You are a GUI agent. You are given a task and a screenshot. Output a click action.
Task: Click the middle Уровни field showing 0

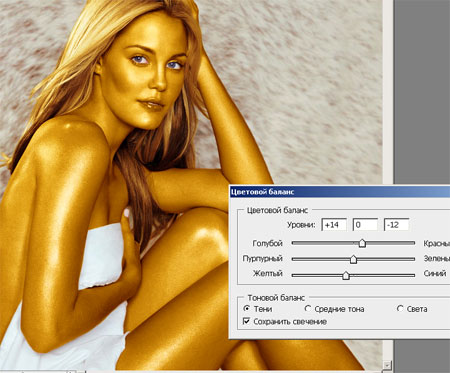point(365,225)
